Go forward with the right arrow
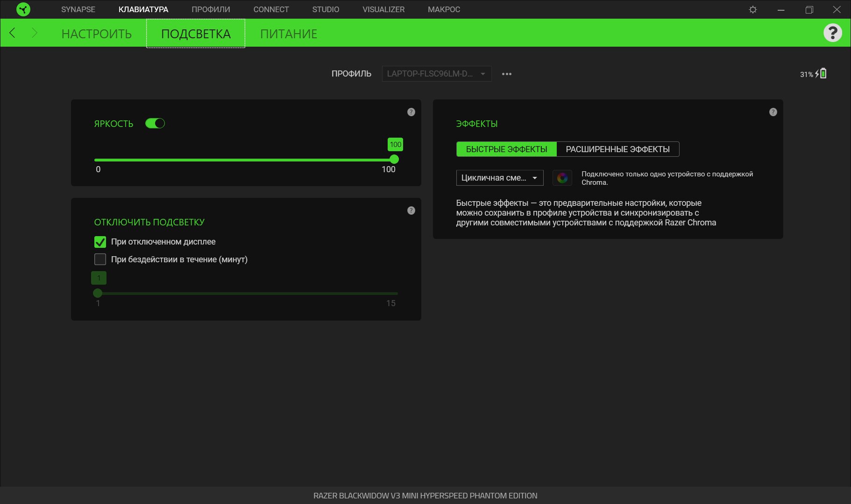This screenshot has width=851, height=504. pyautogui.click(x=35, y=33)
